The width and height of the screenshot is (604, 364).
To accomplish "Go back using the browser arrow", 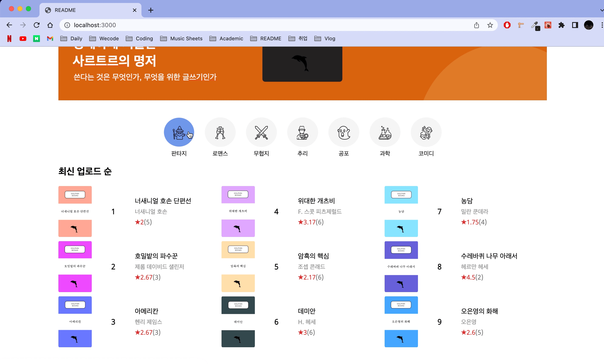I will pos(9,25).
